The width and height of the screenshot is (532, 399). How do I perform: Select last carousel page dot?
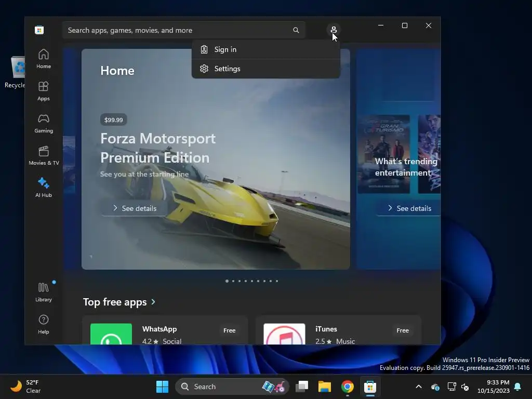(x=277, y=281)
